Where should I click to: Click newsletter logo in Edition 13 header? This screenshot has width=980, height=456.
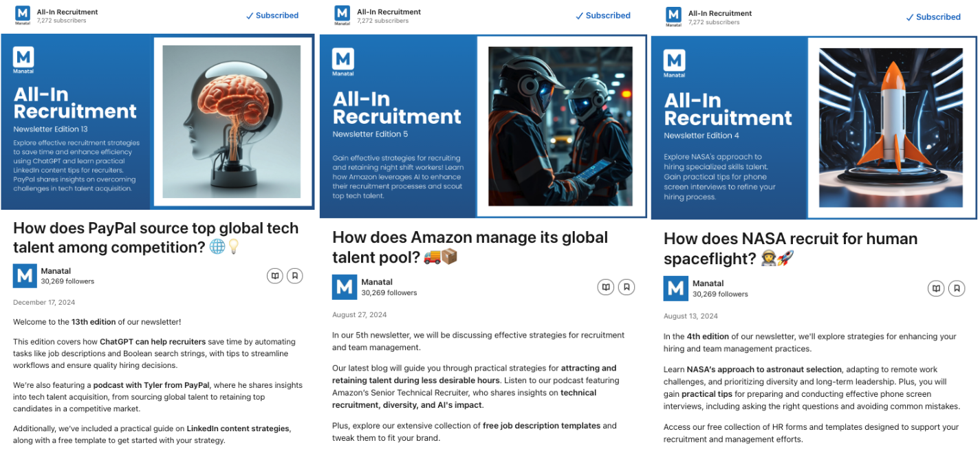(23, 16)
